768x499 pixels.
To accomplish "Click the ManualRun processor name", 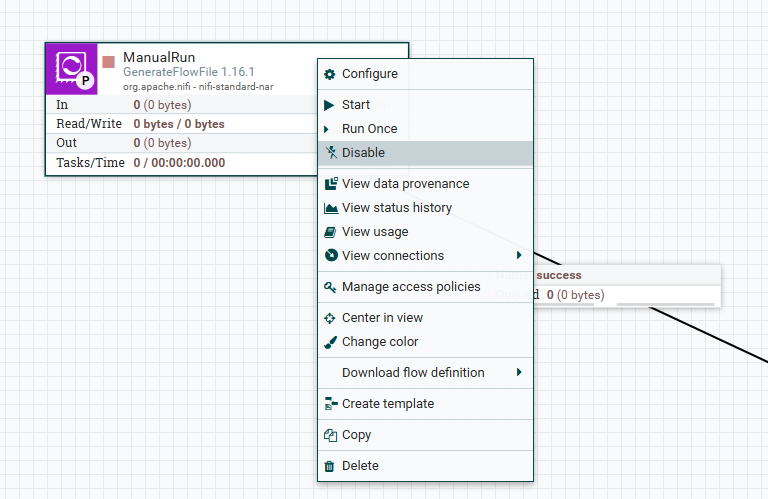I will click(x=159, y=57).
